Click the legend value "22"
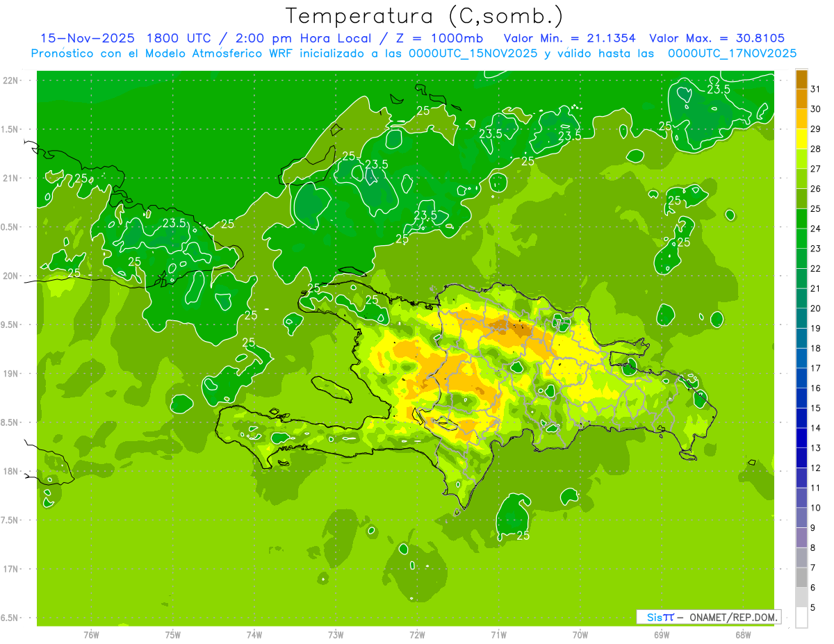Viewport: 834px width, 644px height. pos(815,268)
